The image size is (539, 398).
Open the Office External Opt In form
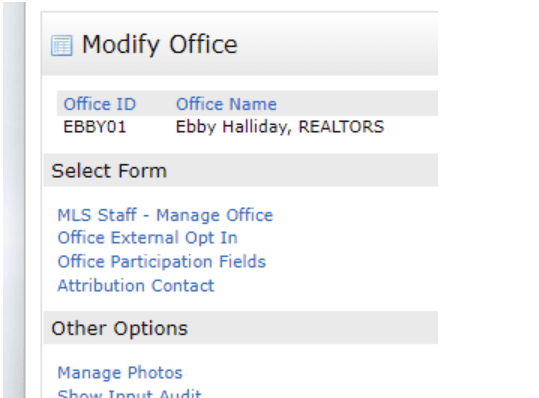[147, 238]
